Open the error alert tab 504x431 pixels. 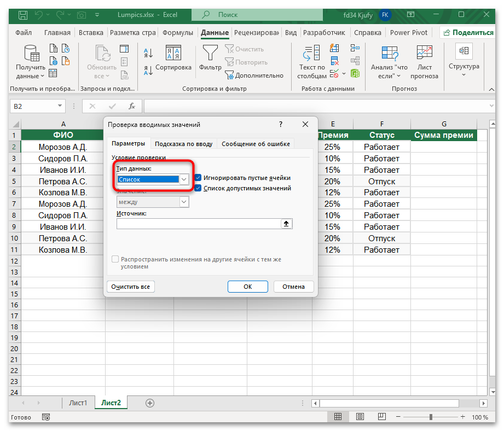click(x=256, y=144)
